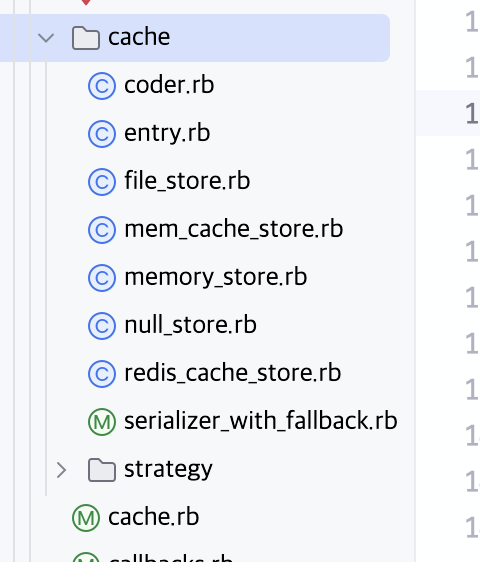The image size is (480, 562).
Task: Select the cache folder icon
Action: [x=86, y=38]
